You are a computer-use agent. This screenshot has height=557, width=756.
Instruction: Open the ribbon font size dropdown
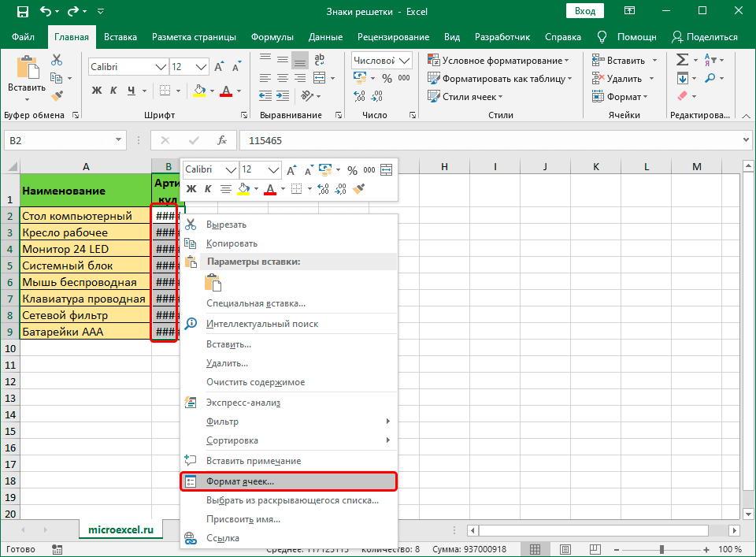(201, 67)
